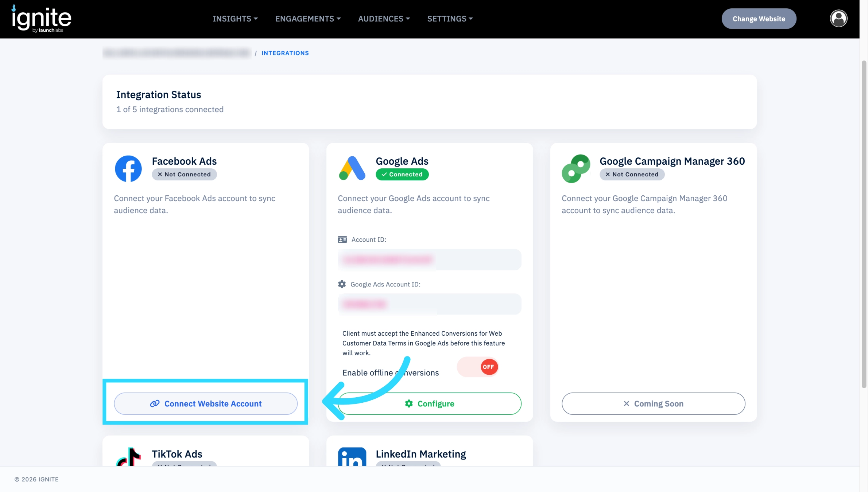Expand the Settings menu
The image size is (868, 492).
click(450, 19)
